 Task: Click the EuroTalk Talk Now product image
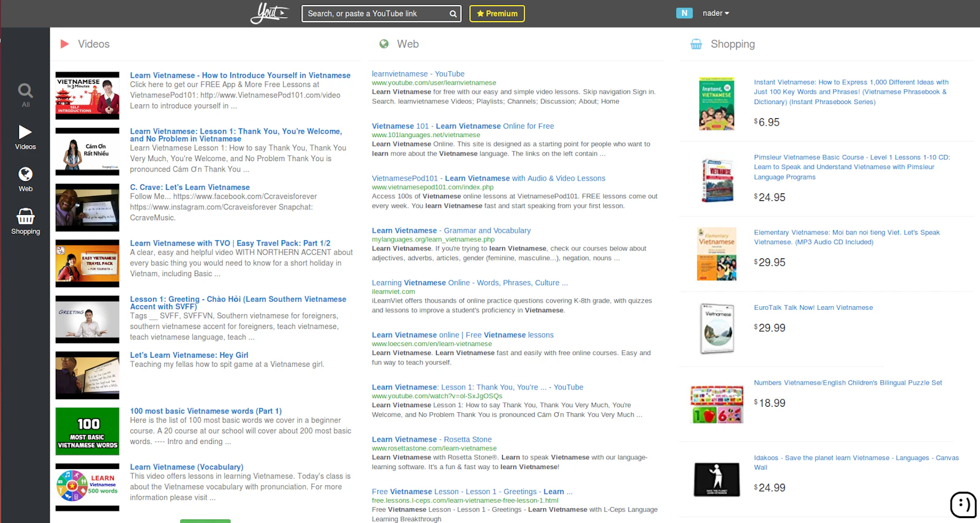click(x=717, y=329)
